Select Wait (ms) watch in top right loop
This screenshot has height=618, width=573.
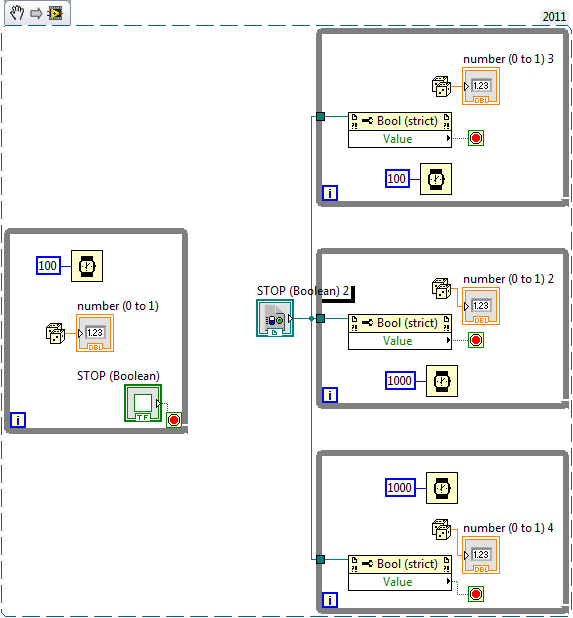(436, 179)
